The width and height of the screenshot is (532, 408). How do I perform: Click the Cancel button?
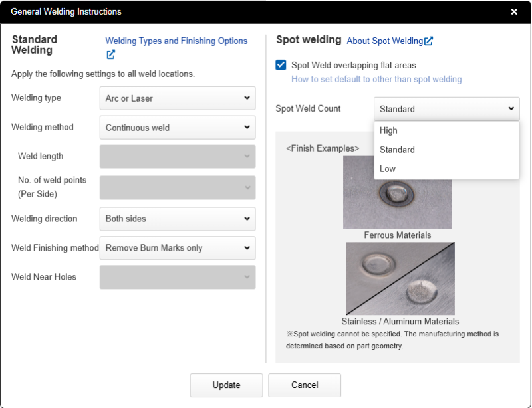305,385
